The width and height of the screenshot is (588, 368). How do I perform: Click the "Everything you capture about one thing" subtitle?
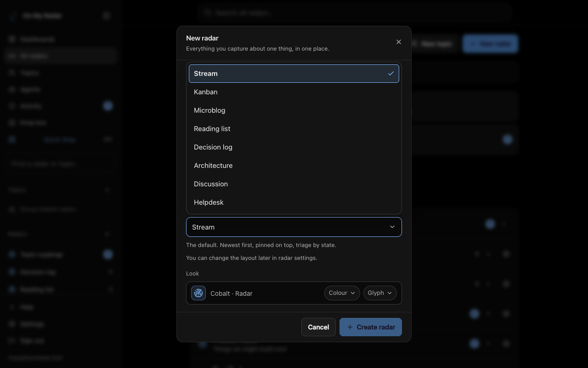click(258, 49)
